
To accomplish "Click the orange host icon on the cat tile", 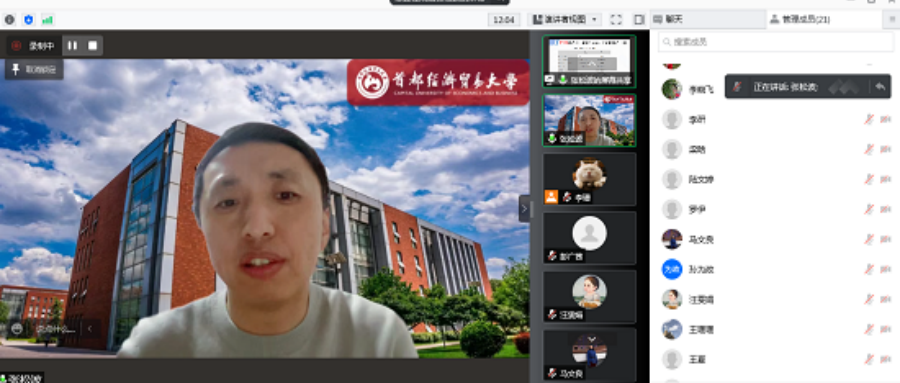I will coord(551,197).
